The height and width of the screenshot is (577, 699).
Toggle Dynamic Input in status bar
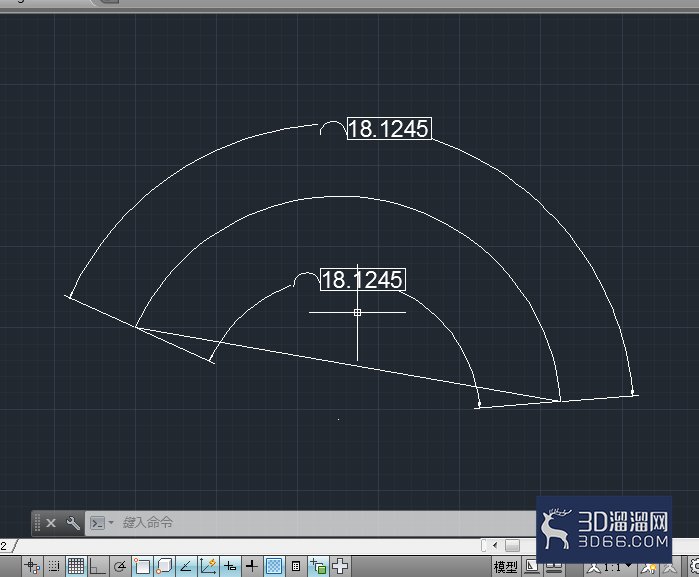tap(230, 566)
